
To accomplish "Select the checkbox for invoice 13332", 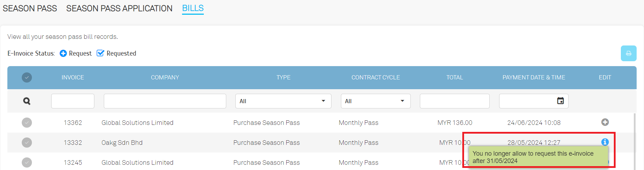I will point(27,142).
